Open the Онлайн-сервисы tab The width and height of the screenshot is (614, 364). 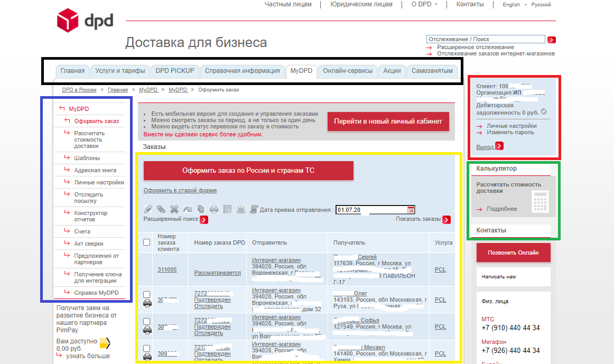(x=348, y=71)
